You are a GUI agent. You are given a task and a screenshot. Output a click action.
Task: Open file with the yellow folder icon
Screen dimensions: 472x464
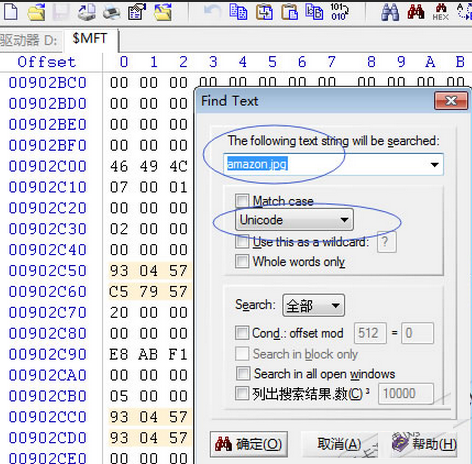[x=37, y=12]
